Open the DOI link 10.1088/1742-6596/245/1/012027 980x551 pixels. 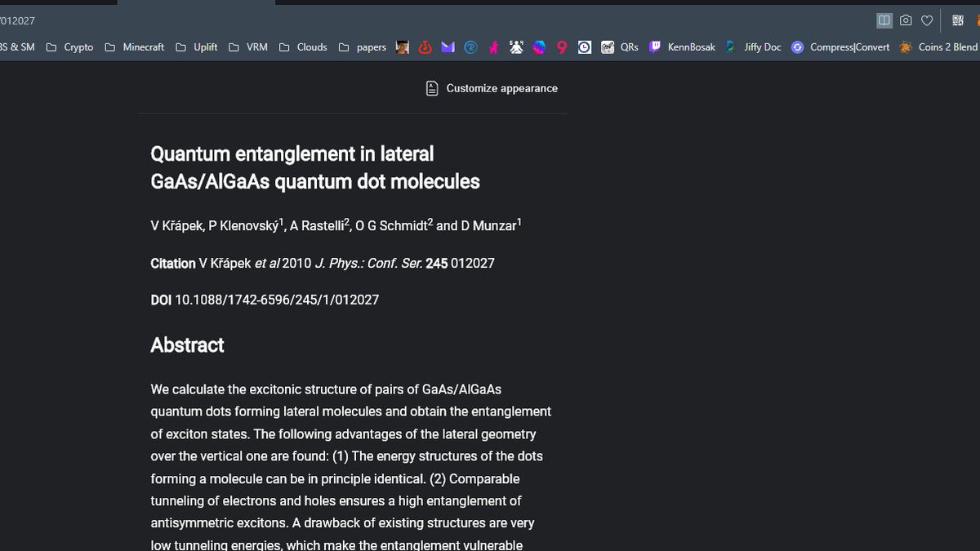276,300
